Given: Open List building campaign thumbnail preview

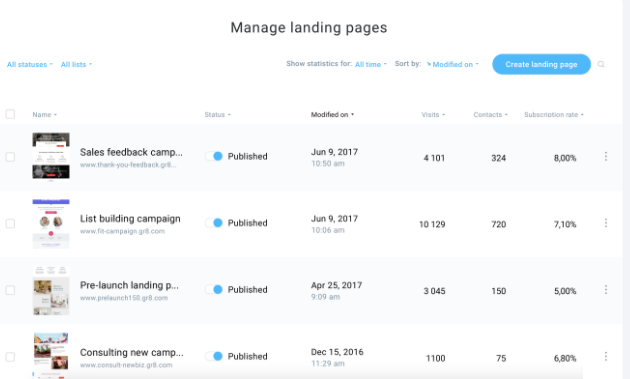Looking at the screenshot, I should pyautogui.click(x=51, y=223).
